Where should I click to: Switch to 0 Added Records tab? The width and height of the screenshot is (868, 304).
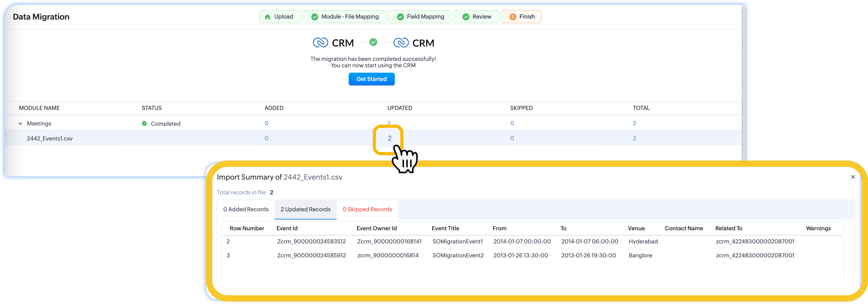pos(246,209)
